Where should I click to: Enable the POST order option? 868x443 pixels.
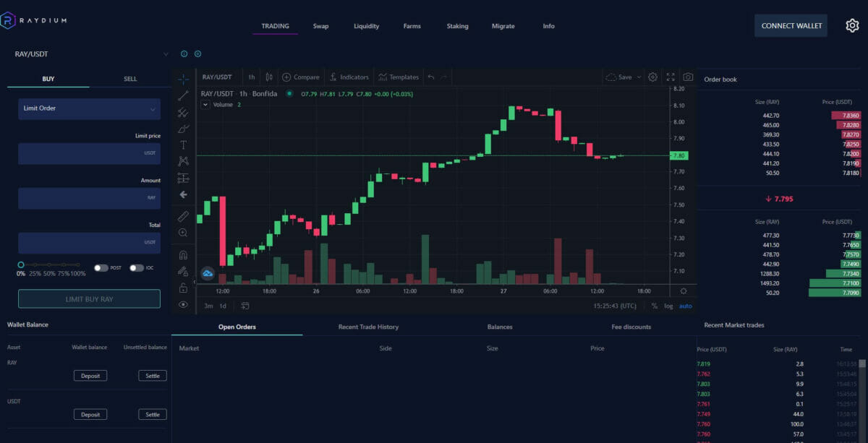tap(101, 267)
